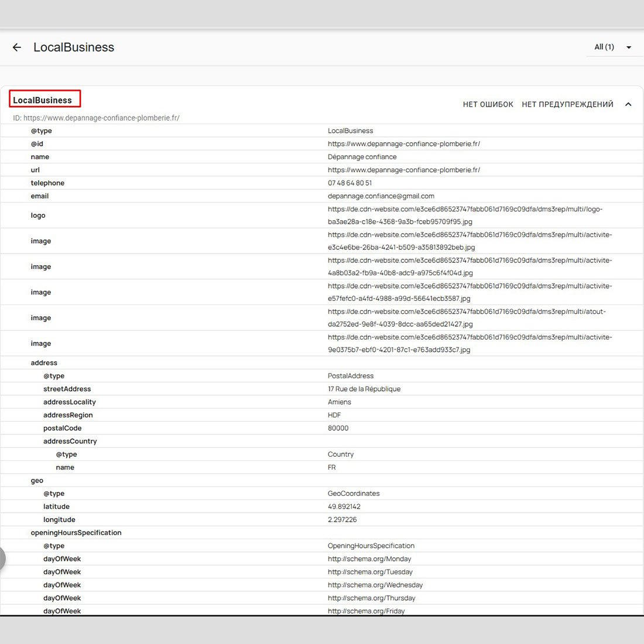Open the schema.org/Wednesday link
This screenshot has height=644, width=644.
[375, 585]
